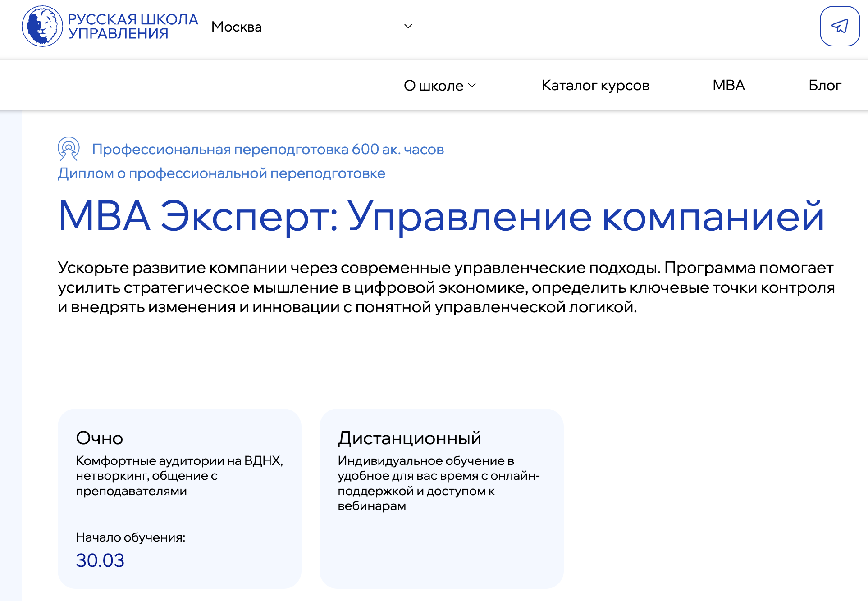Open the О школе menu
868x601 pixels.
pos(433,86)
